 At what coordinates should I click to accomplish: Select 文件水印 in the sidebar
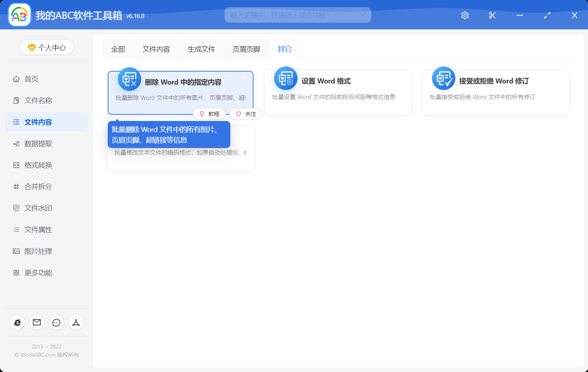point(38,208)
